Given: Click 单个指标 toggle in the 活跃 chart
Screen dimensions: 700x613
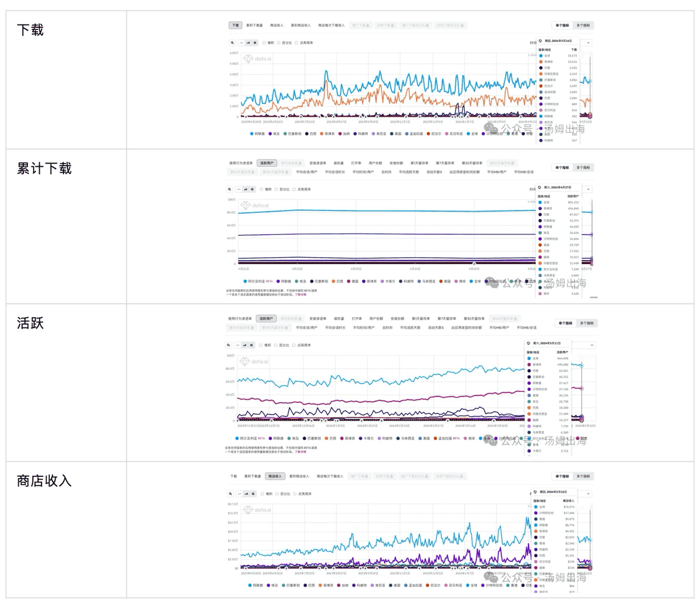Looking at the screenshot, I should [x=565, y=323].
